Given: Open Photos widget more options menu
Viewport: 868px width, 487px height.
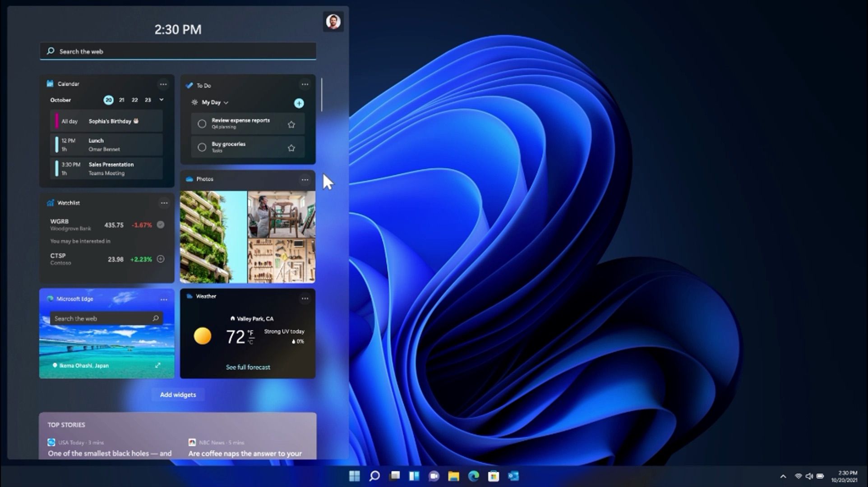Looking at the screenshot, I should click(305, 180).
